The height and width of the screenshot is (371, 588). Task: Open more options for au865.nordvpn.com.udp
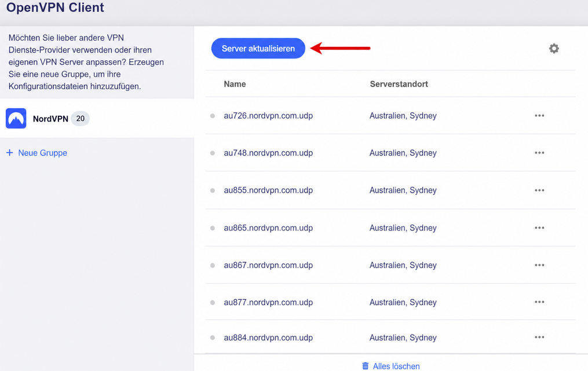click(x=539, y=227)
